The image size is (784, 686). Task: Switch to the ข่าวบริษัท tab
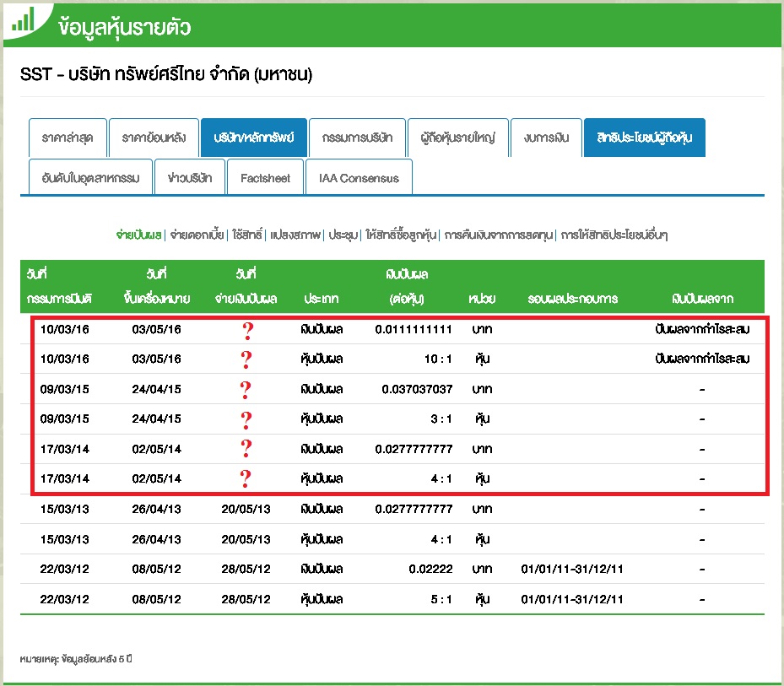pos(190,177)
